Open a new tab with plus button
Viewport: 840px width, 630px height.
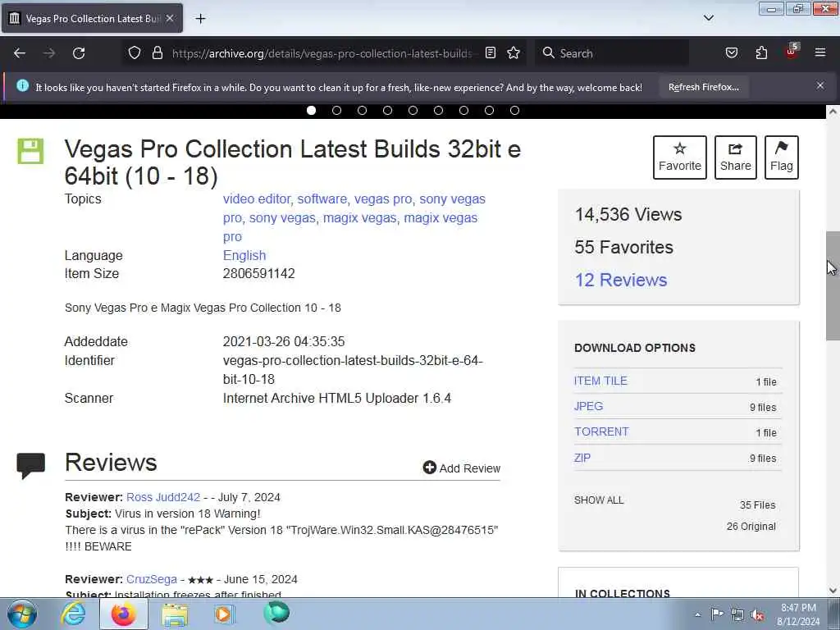coord(200,19)
